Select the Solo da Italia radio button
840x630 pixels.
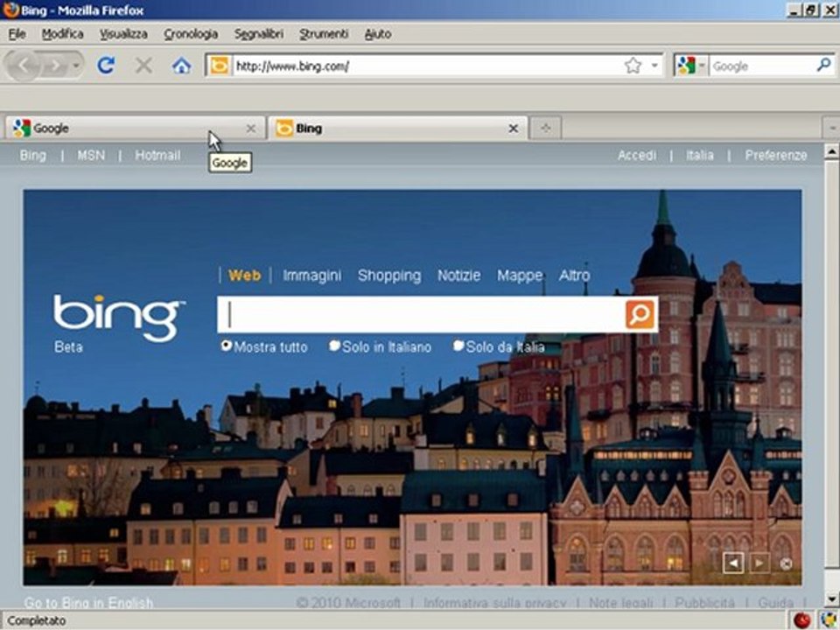tap(458, 346)
